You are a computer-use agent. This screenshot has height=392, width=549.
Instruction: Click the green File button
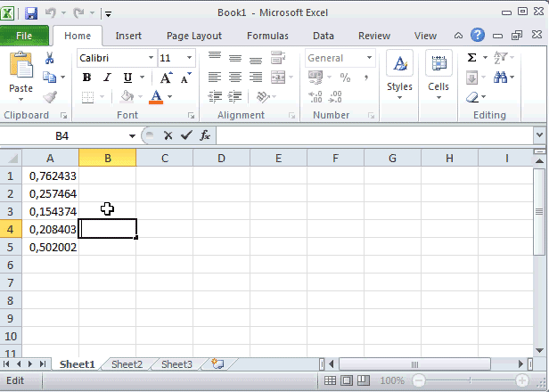point(25,36)
